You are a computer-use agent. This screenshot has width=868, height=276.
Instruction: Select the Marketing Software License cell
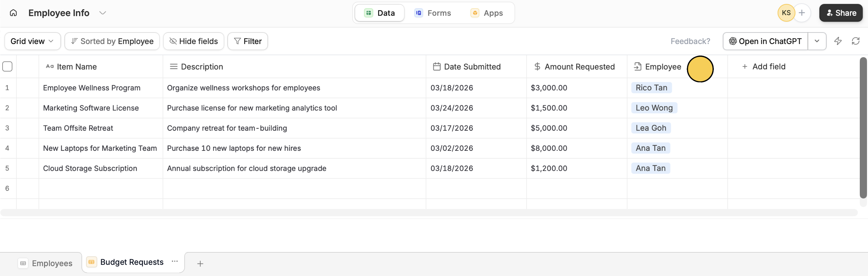[x=101, y=108]
